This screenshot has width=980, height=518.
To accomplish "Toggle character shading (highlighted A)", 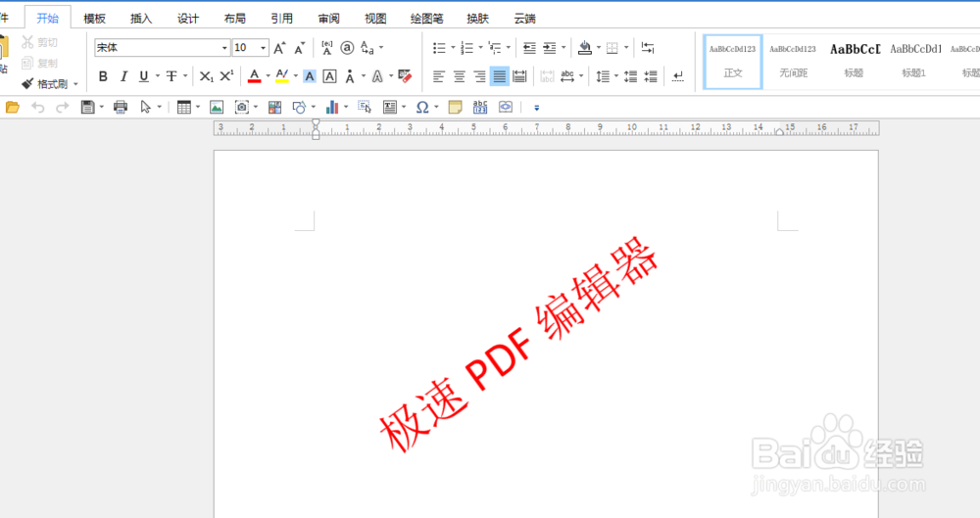I will tap(310, 76).
